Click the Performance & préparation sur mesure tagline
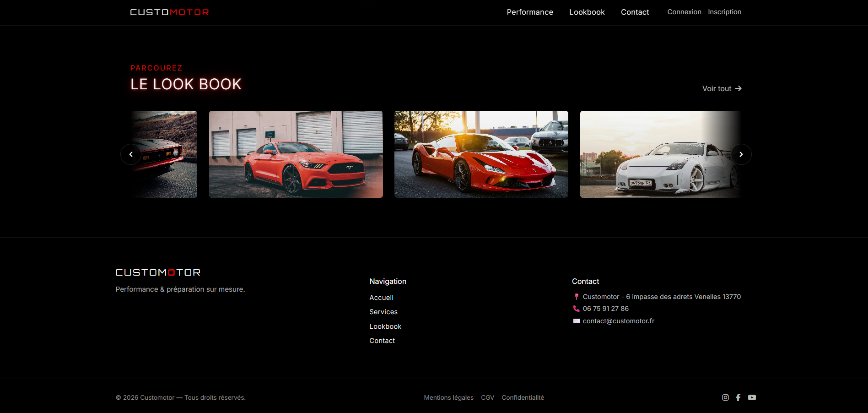 [x=180, y=289]
